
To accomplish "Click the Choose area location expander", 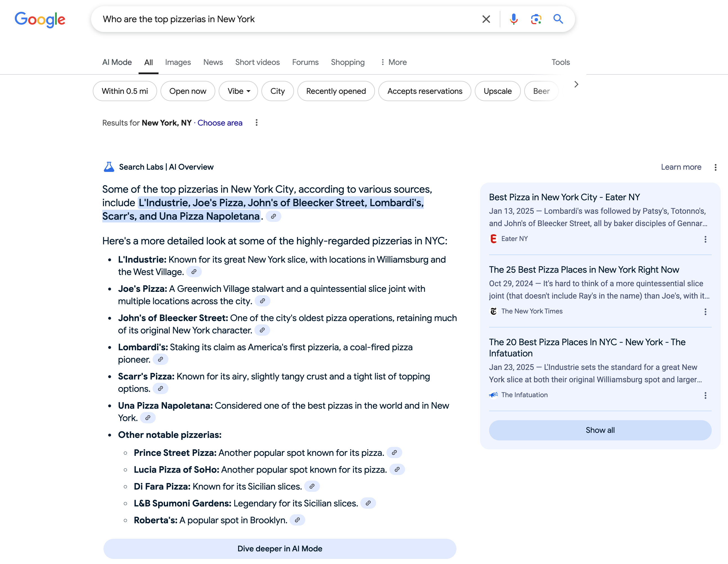I will coord(220,123).
